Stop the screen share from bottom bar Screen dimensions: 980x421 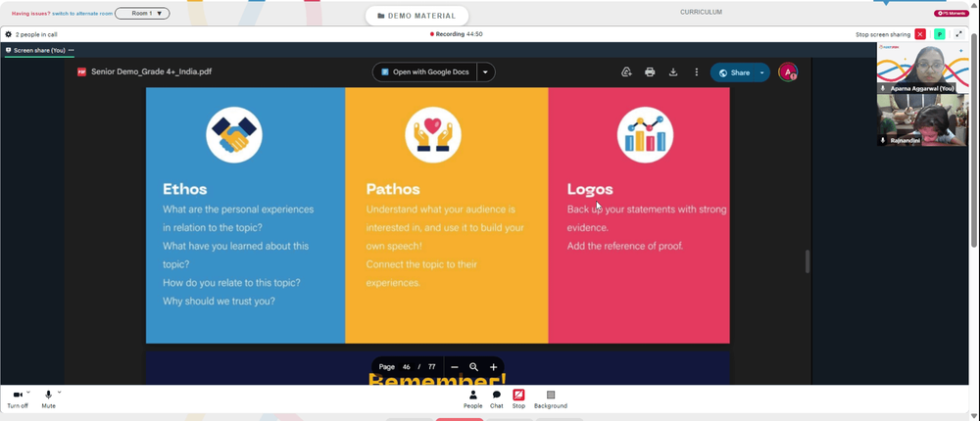click(x=518, y=399)
